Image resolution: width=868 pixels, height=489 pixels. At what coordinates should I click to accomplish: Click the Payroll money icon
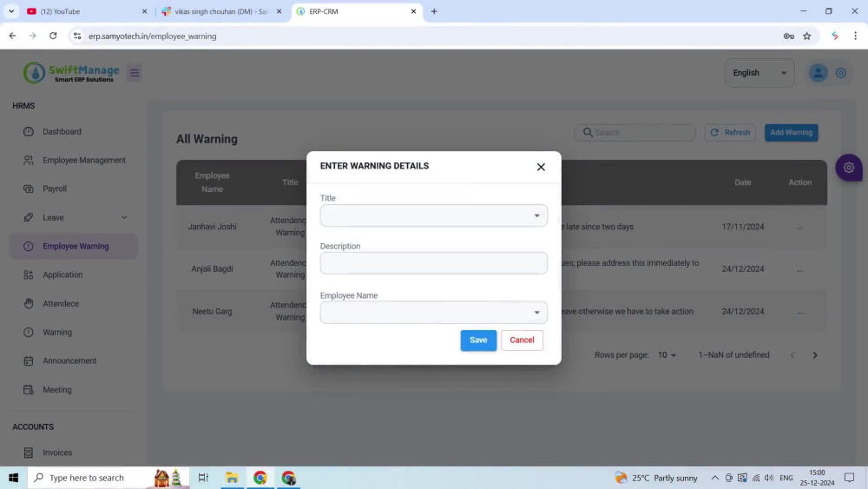[29, 188]
